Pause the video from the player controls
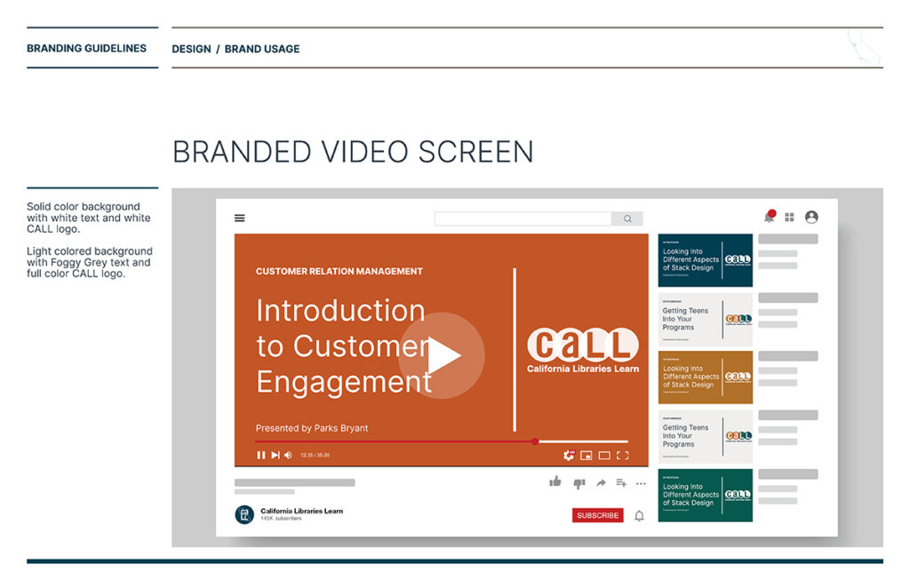 tap(260, 455)
